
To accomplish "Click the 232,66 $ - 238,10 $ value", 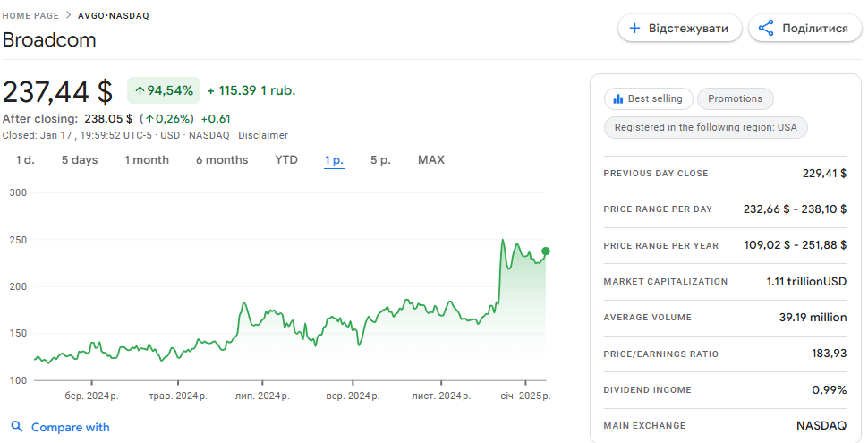I will click(795, 209).
